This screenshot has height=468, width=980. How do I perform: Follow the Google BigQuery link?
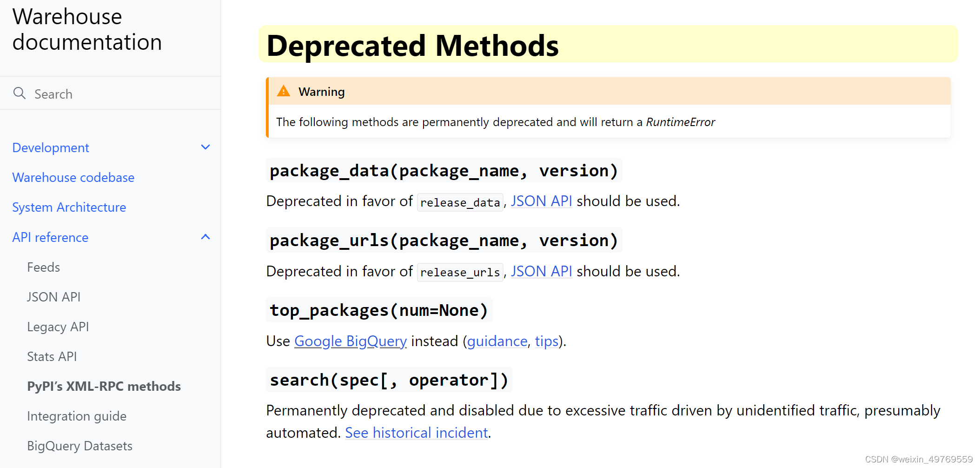click(350, 341)
